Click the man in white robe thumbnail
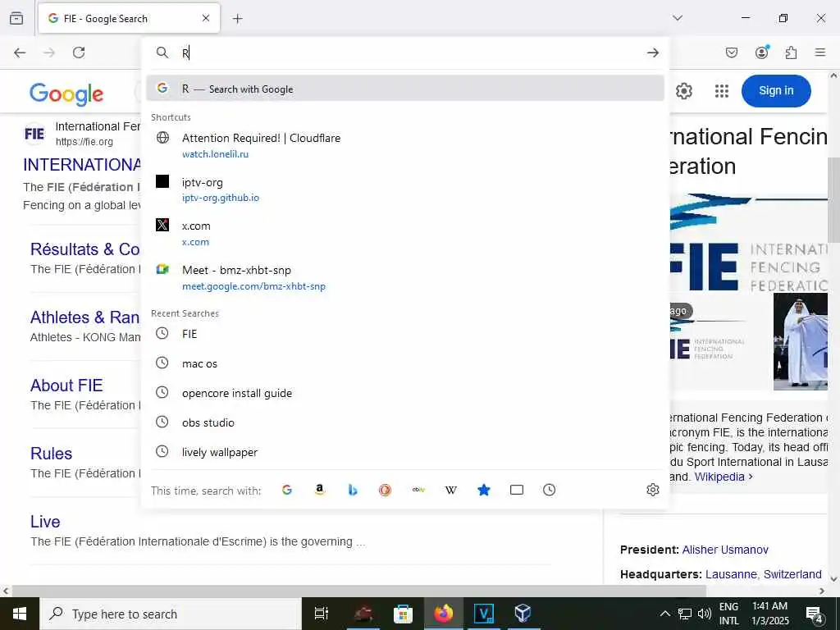Screen dimensions: 840x630 click(x=801, y=341)
